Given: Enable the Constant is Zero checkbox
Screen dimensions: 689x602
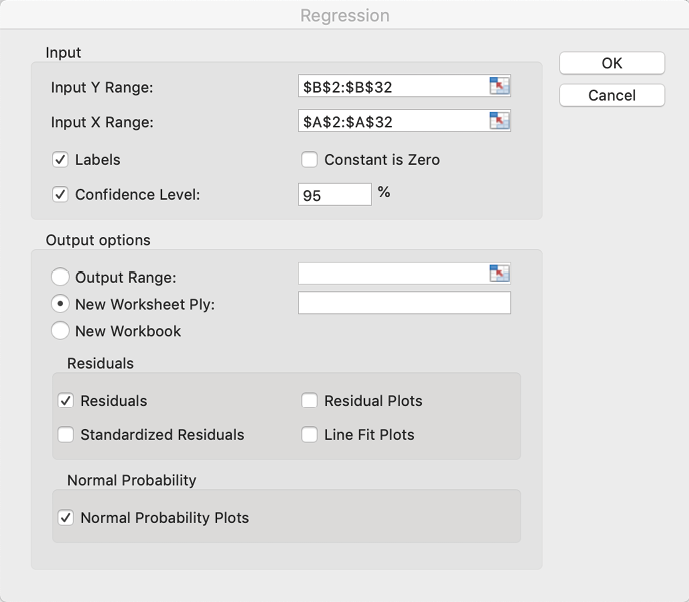Looking at the screenshot, I should 310,160.
